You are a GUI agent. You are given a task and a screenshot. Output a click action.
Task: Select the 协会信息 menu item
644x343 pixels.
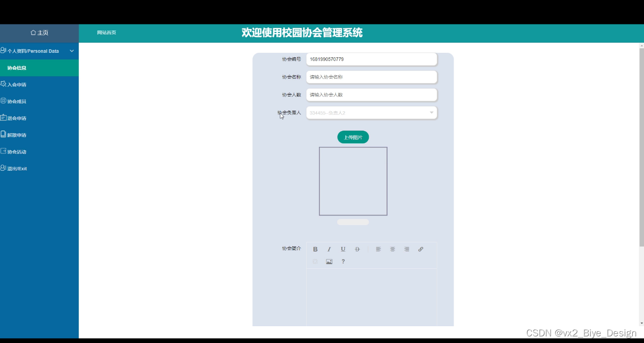[x=39, y=68]
